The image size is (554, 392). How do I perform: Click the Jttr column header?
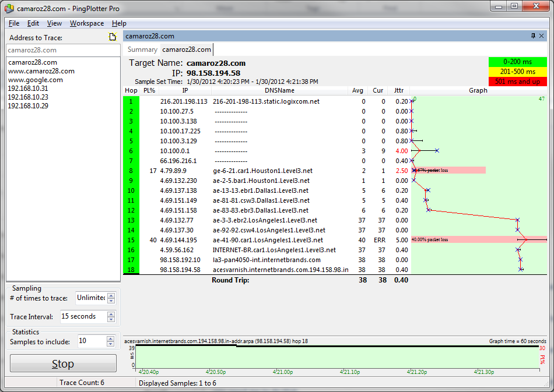pos(399,90)
